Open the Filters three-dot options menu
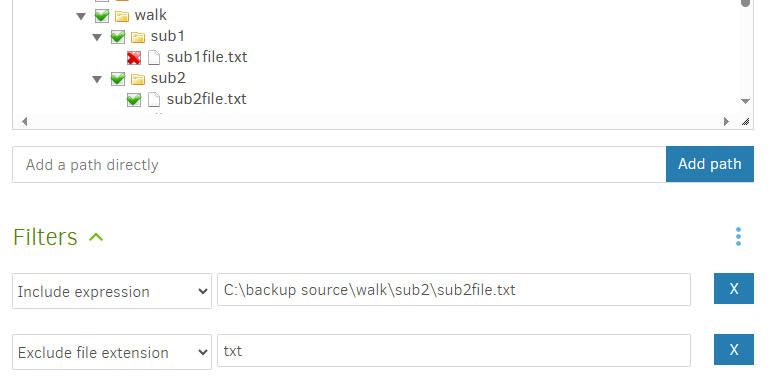Screen dimensions: 768x383 coord(738,237)
